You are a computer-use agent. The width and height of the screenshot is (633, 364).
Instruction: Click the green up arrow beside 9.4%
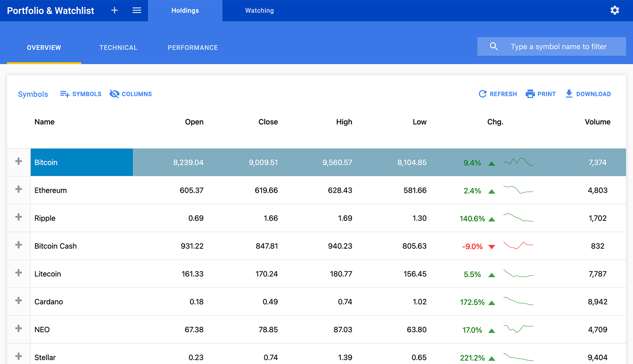492,164
